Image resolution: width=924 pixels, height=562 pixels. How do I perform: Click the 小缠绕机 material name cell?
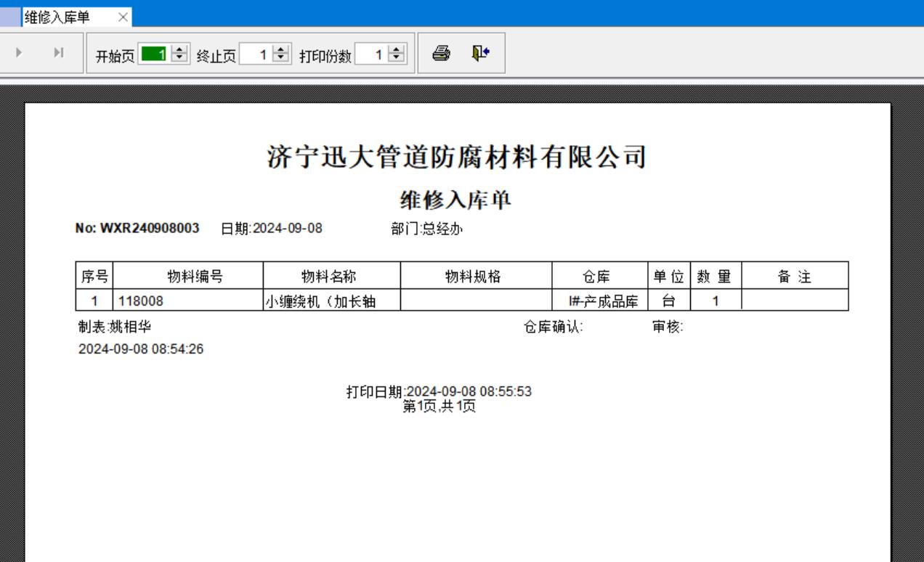(x=331, y=301)
